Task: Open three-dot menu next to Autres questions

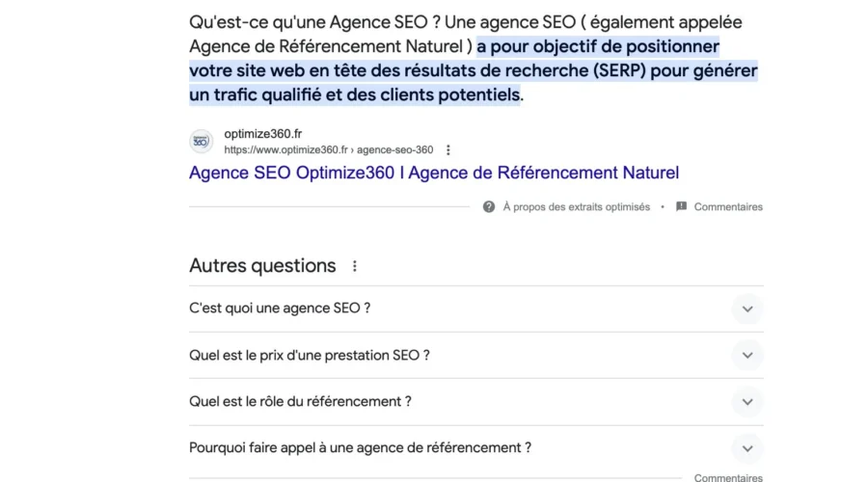Action: click(x=355, y=266)
